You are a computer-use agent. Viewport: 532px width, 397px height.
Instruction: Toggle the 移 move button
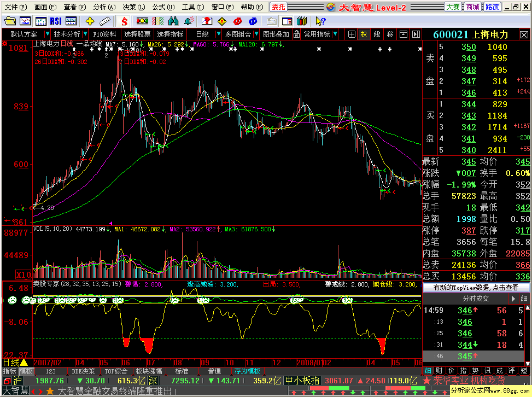coord(390,34)
